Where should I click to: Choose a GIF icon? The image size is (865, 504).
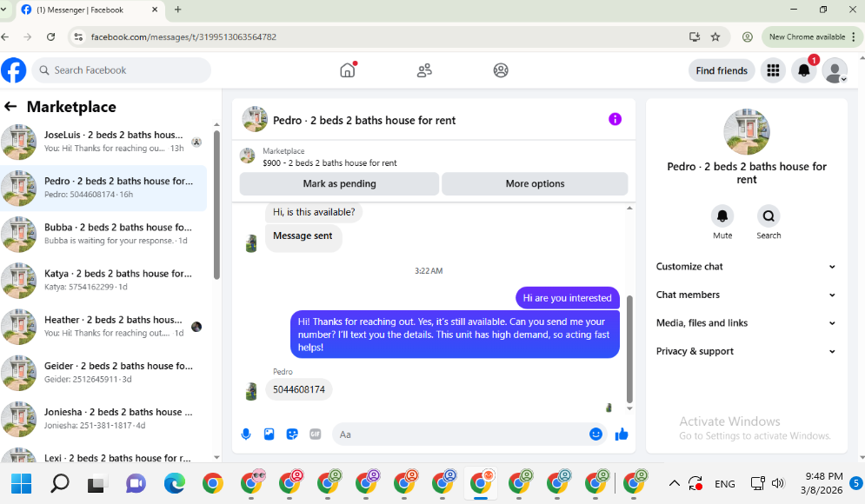point(316,434)
